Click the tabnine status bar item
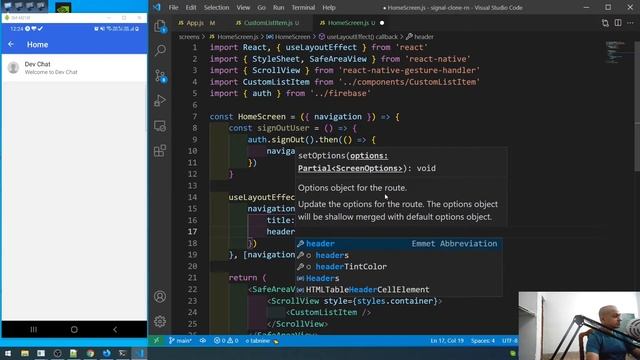The height and width of the screenshot is (360, 640). coord(261,340)
